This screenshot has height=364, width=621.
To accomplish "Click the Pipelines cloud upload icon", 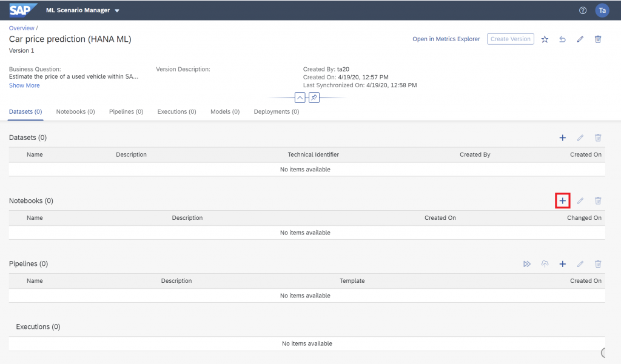I will [x=545, y=264].
